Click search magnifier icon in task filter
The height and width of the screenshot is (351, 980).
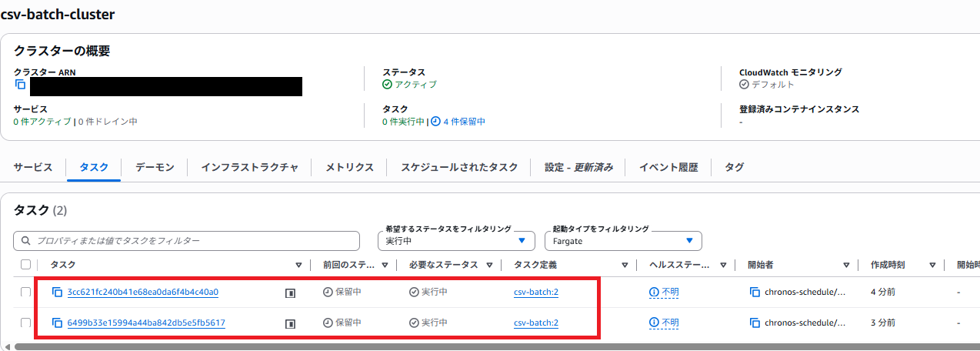click(26, 241)
